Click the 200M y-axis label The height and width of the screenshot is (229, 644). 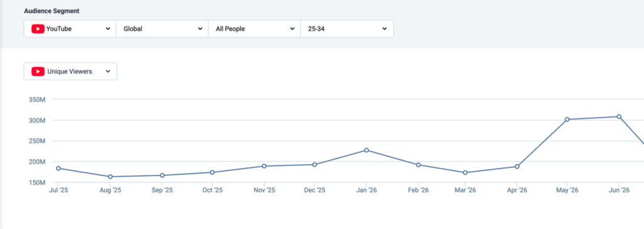[x=36, y=162]
